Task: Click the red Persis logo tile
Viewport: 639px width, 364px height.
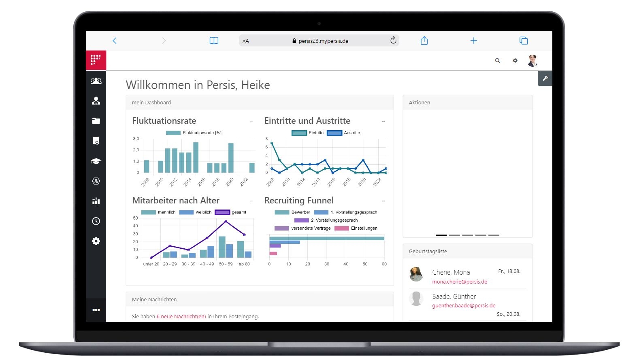Action: pyautogui.click(x=96, y=60)
